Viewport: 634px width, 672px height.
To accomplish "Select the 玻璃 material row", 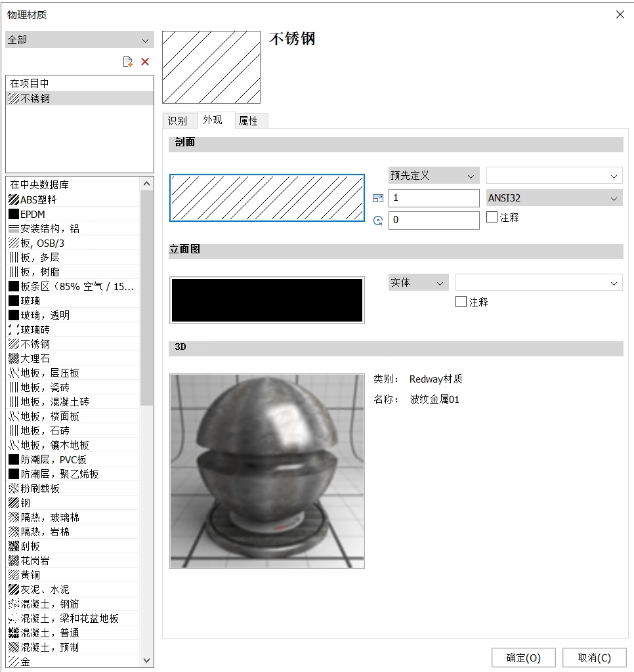I will 74,301.
